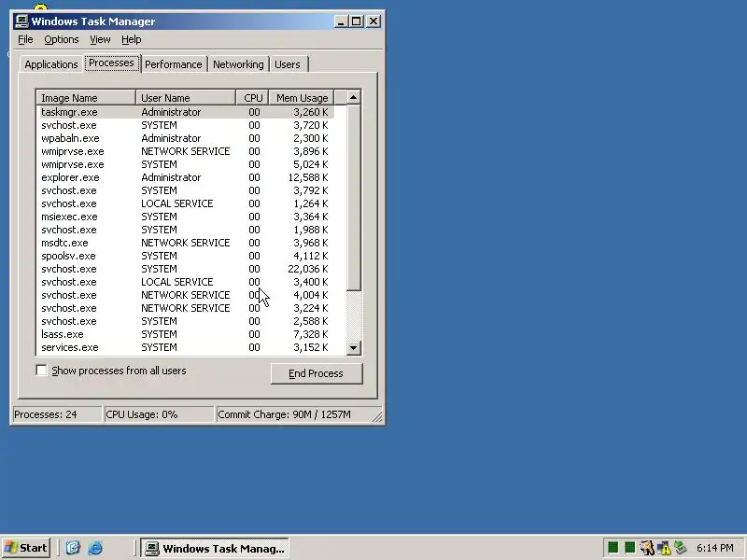Open the Help menu
The image size is (747, 560).
click(131, 39)
